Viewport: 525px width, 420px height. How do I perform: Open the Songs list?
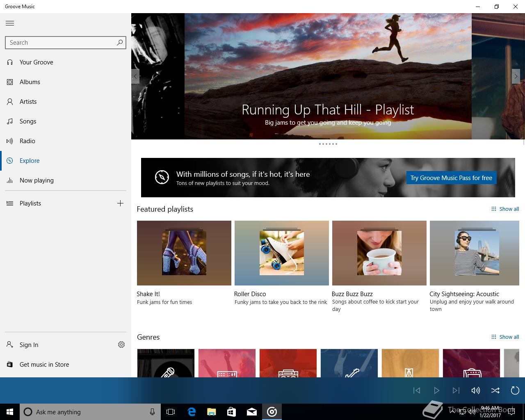(66, 121)
